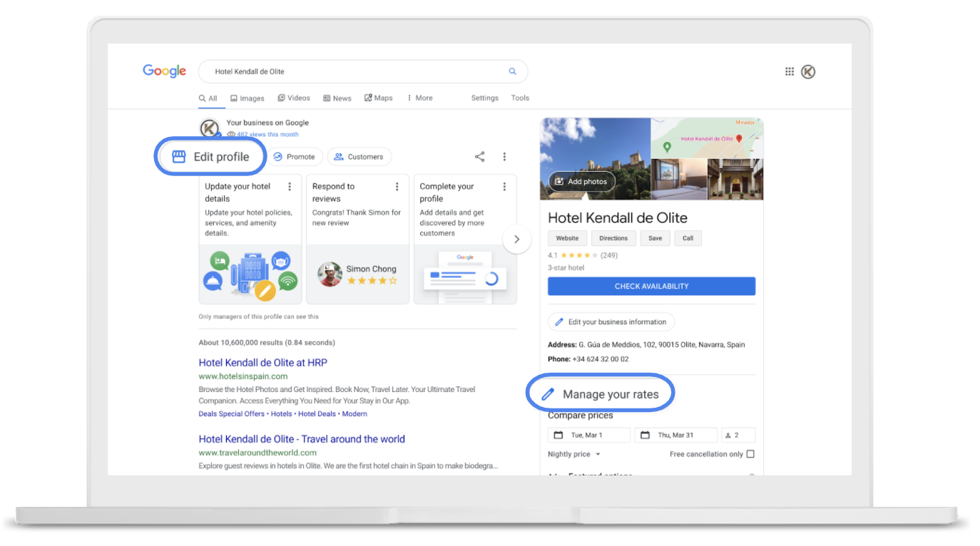Click Edit your business information
The image size is (980, 546).
(611, 322)
